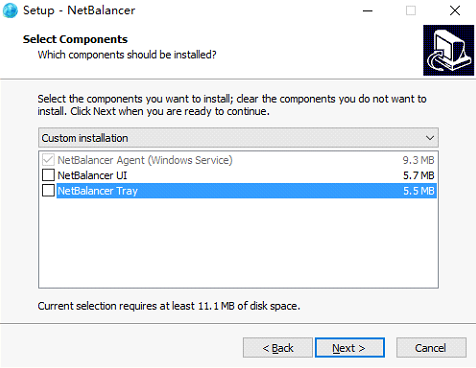Minimize the Setup window
The height and width of the screenshot is (368, 476).
pyautogui.click(x=368, y=11)
